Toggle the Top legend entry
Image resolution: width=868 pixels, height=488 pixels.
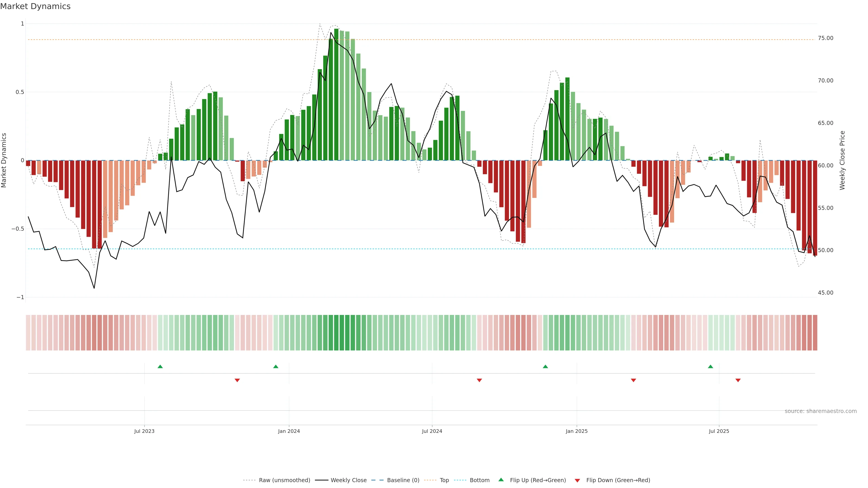pos(444,480)
